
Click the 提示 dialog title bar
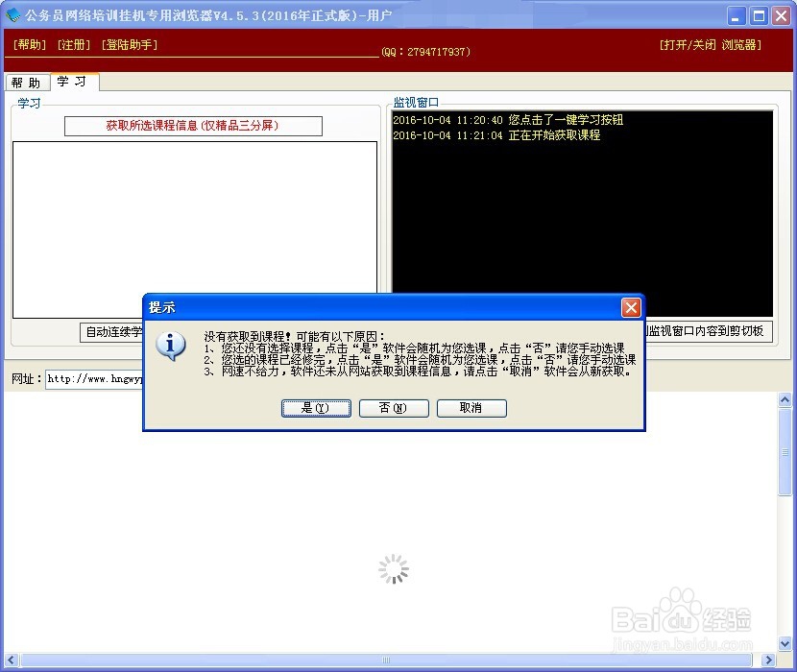pyautogui.click(x=381, y=307)
